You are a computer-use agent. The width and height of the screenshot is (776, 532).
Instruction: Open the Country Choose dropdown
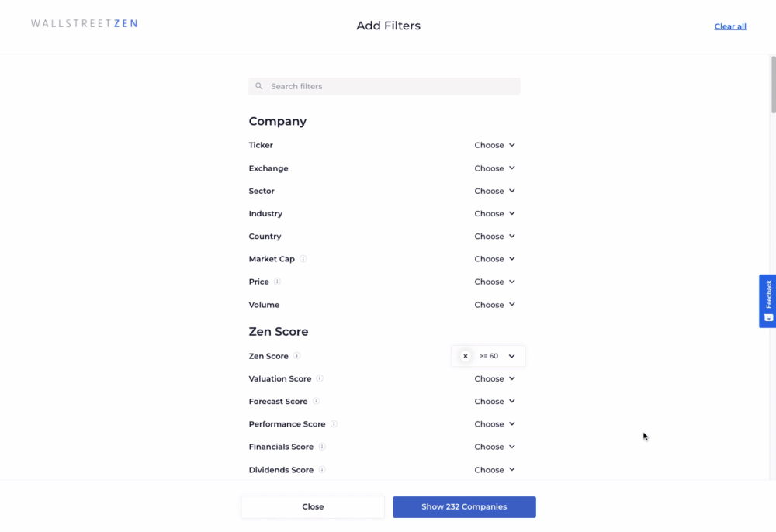point(494,237)
